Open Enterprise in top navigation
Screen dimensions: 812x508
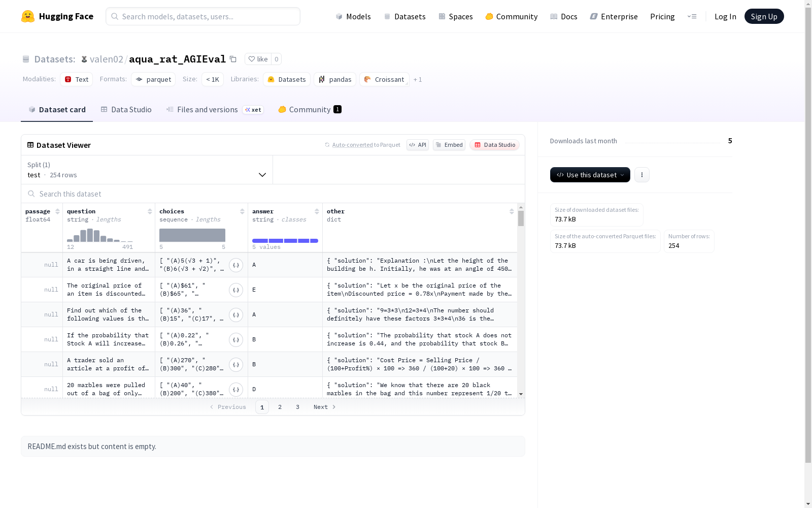(x=614, y=16)
